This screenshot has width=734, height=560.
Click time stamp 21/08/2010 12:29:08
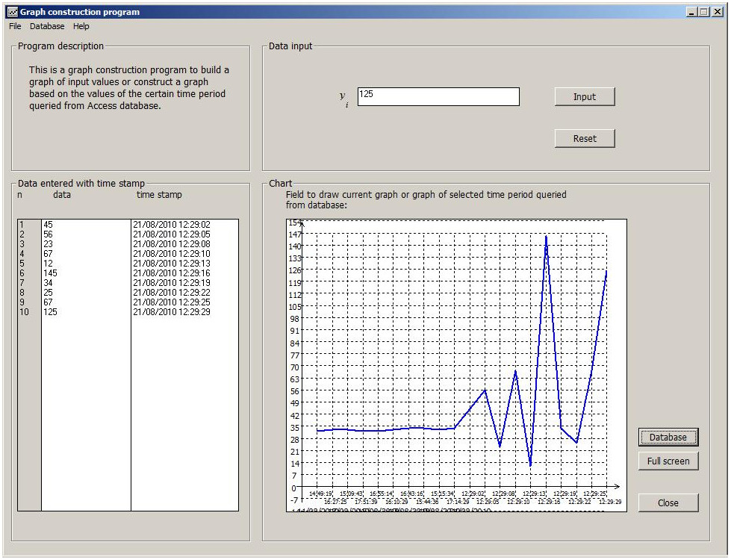point(171,244)
